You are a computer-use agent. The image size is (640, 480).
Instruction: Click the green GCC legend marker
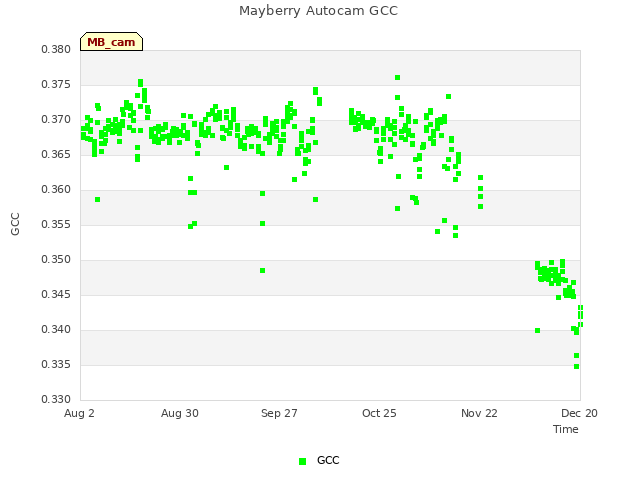coord(302,461)
